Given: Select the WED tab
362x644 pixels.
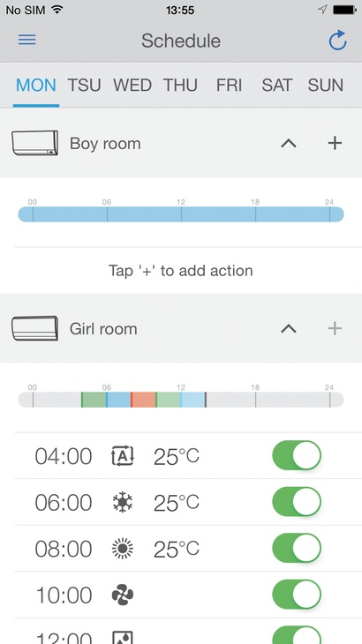Looking at the screenshot, I should point(132,86).
